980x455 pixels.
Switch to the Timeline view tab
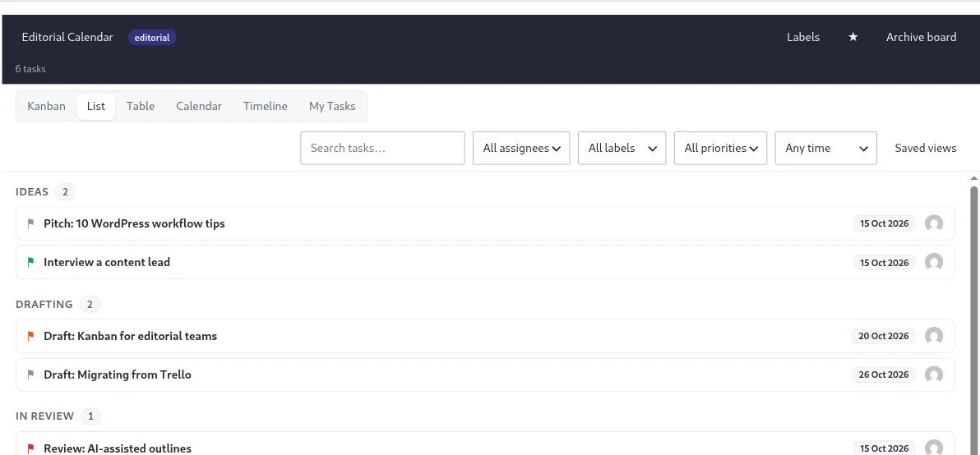(266, 106)
